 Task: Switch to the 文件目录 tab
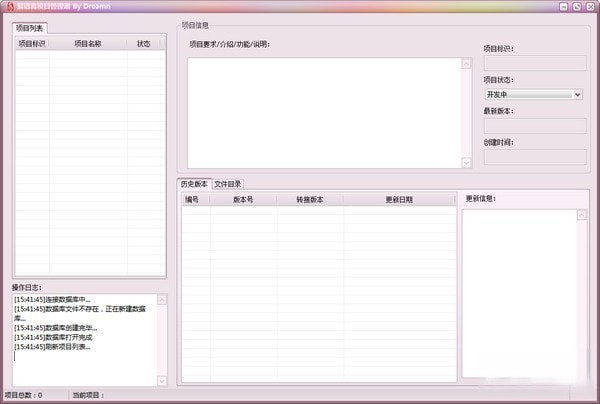point(228,184)
